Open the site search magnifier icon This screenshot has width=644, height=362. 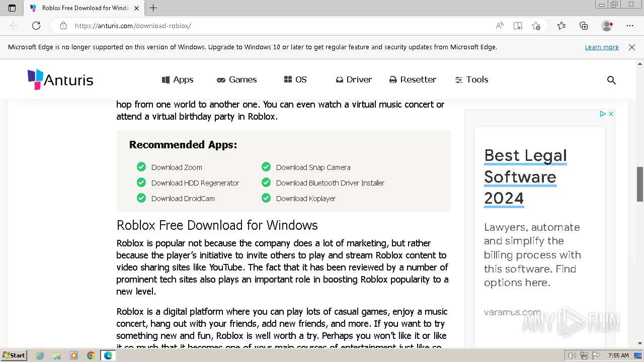tap(611, 80)
